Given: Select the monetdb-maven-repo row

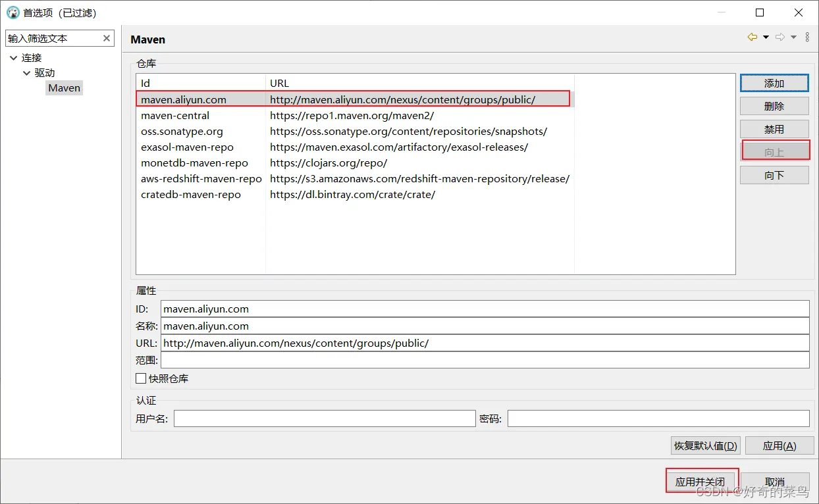Looking at the screenshot, I should tap(355, 163).
